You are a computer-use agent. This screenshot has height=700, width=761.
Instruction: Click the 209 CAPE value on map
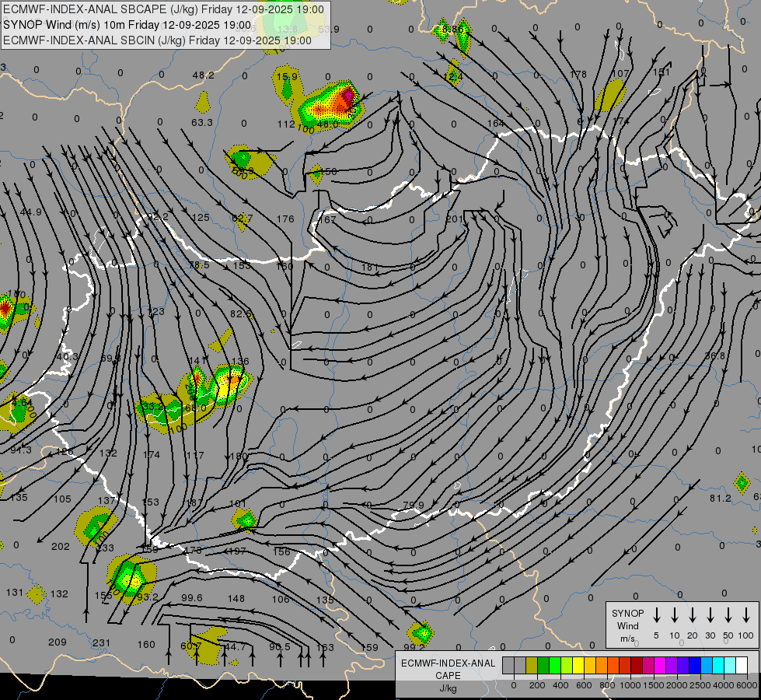click(x=58, y=642)
